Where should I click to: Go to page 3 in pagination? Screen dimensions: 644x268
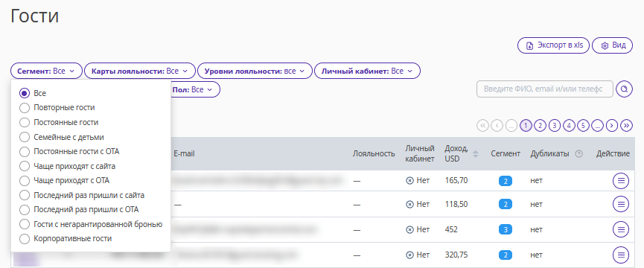point(555,126)
